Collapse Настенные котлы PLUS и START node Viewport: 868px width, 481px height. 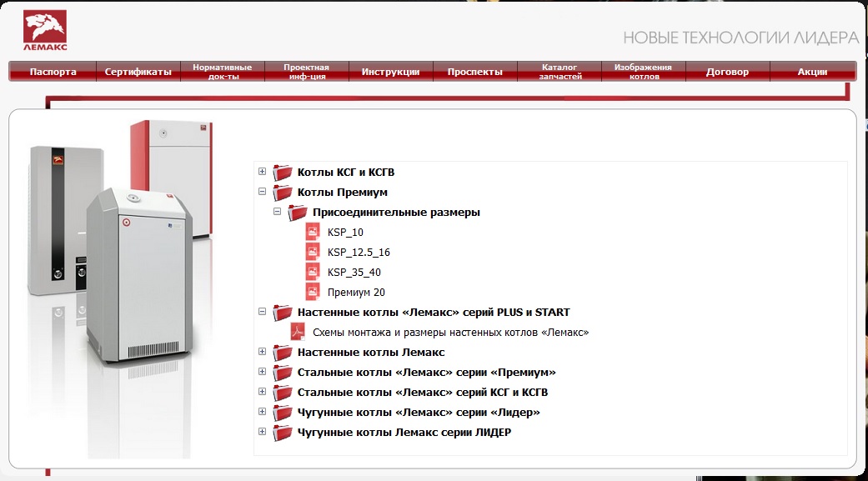(263, 312)
